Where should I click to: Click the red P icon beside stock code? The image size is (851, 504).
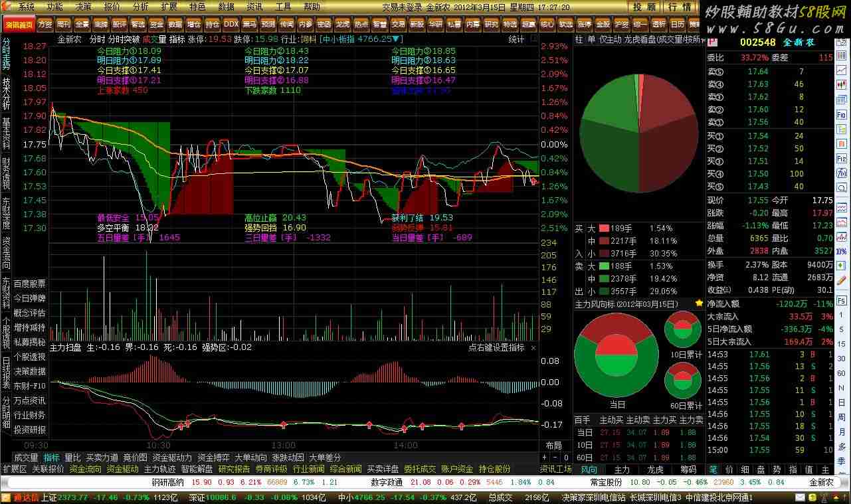(712, 42)
